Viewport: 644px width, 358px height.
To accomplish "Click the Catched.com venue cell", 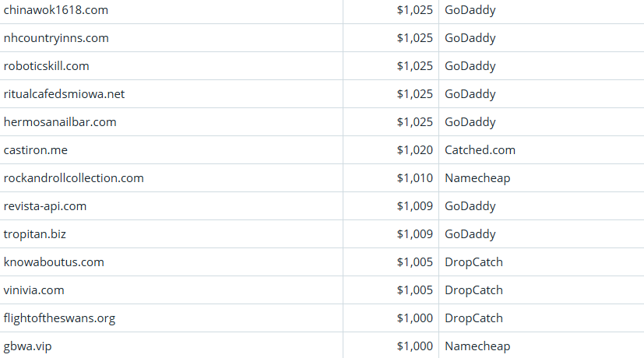I will point(480,150).
